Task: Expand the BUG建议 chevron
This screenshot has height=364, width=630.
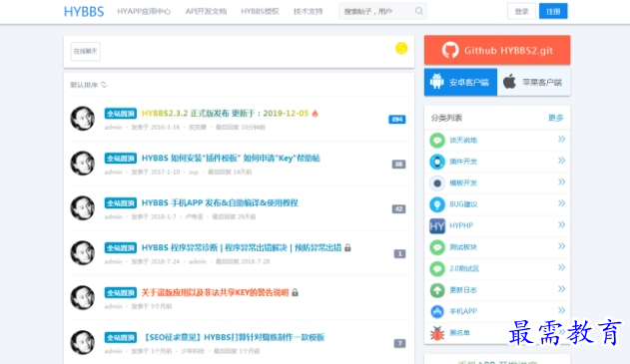Action: click(561, 203)
